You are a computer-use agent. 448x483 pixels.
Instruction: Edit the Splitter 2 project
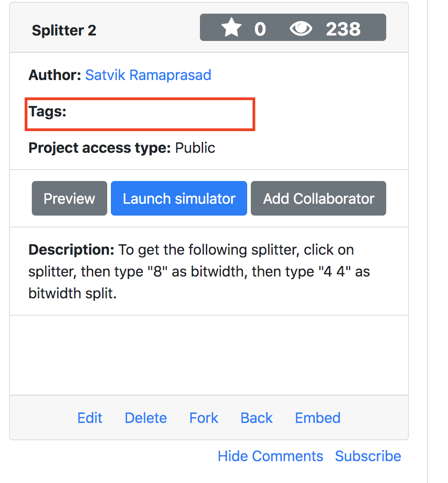coord(90,418)
